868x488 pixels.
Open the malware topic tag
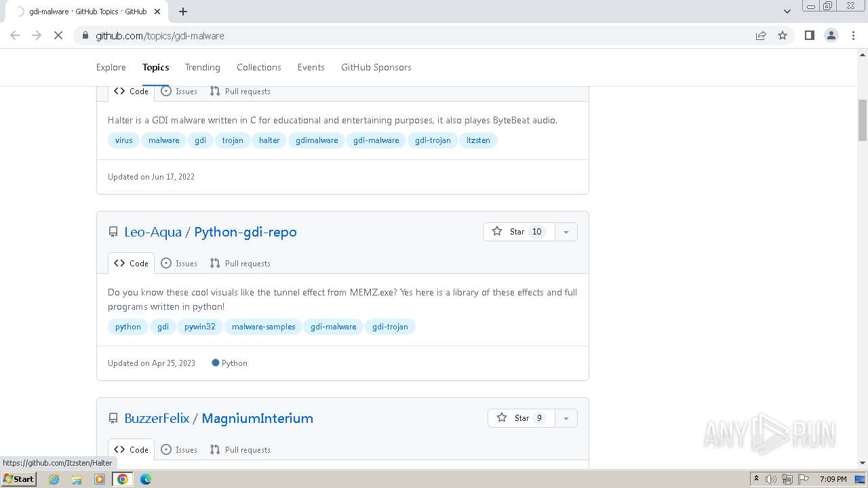pos(164,140)
